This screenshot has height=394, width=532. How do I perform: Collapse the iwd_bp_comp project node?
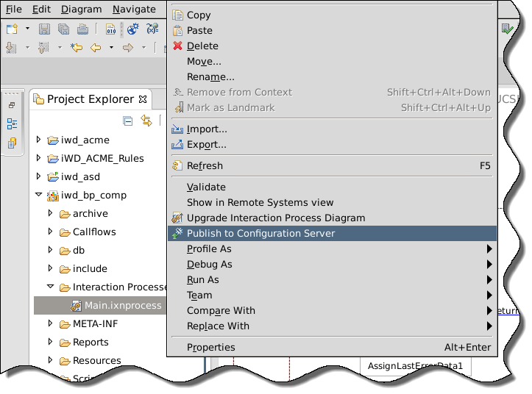(39, 195)
